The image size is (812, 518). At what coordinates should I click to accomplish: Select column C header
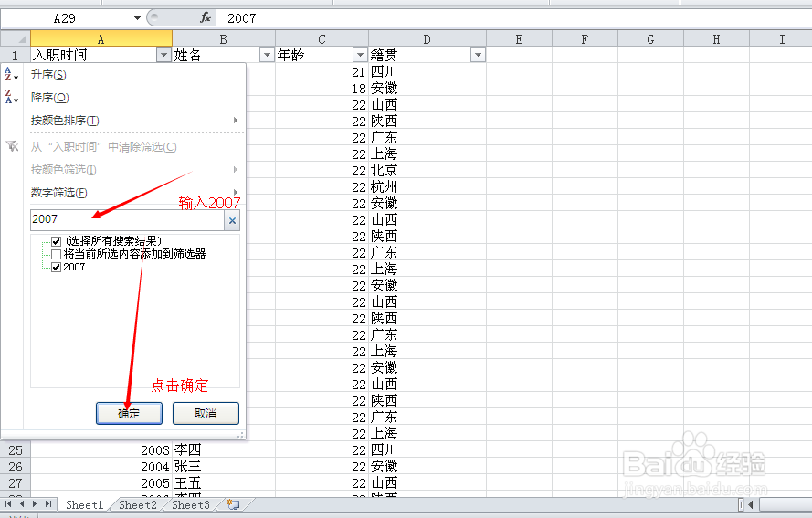[322, 39]
